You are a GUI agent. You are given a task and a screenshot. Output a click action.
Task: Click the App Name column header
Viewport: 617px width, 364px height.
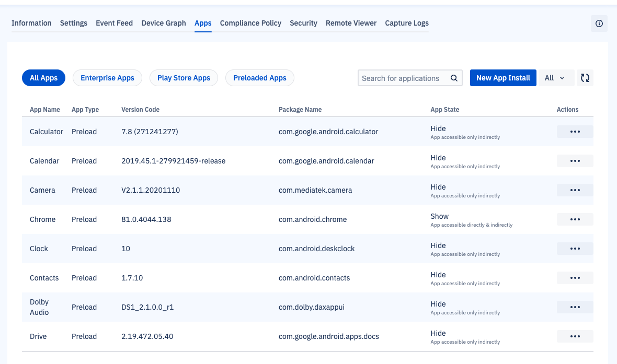click(x=45, y=110)
